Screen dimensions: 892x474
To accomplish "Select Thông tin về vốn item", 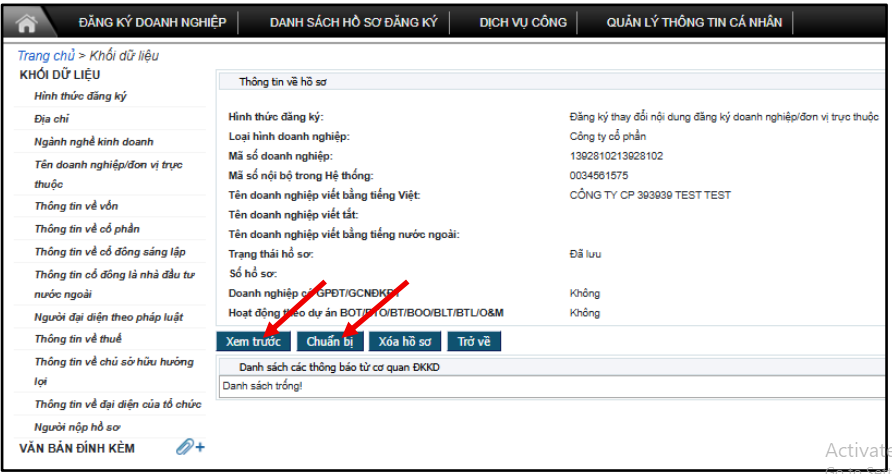I will coord(76,206).
